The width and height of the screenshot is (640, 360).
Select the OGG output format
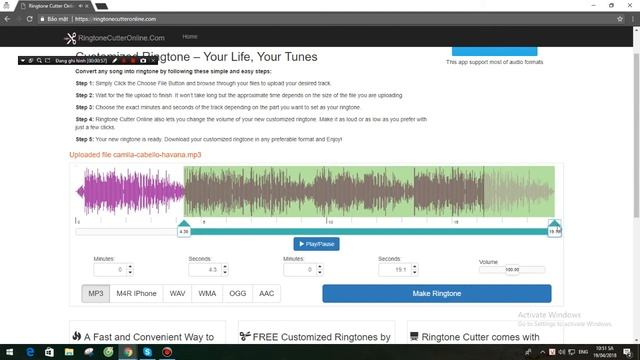tap(238, 293)
